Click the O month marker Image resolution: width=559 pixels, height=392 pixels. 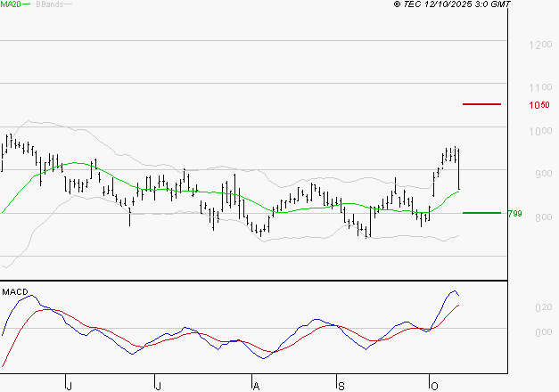coord(434,386)
